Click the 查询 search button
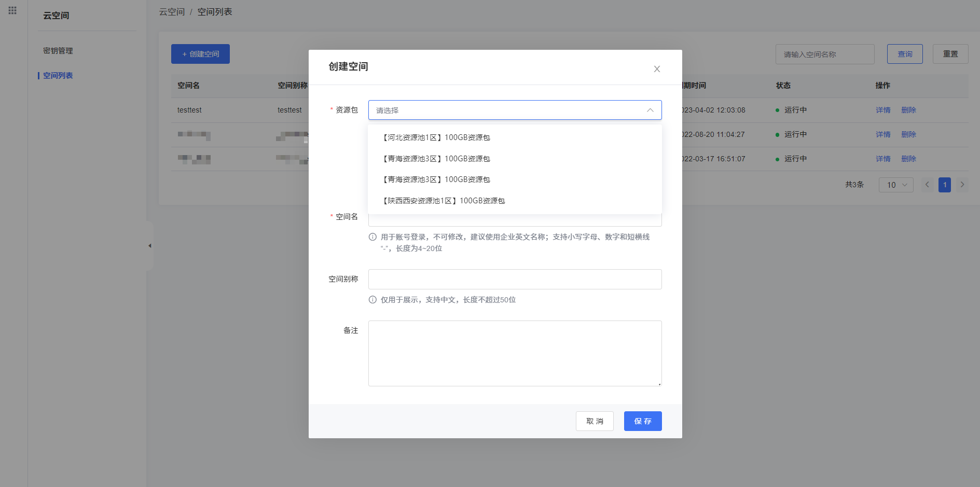980x487 pixels. point(904,54)
